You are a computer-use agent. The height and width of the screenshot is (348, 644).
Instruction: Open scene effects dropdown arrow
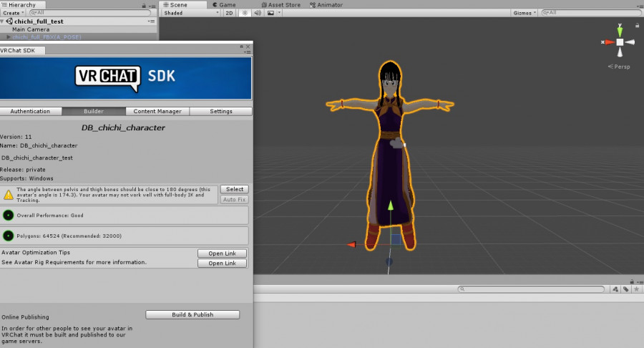(279, 13)
